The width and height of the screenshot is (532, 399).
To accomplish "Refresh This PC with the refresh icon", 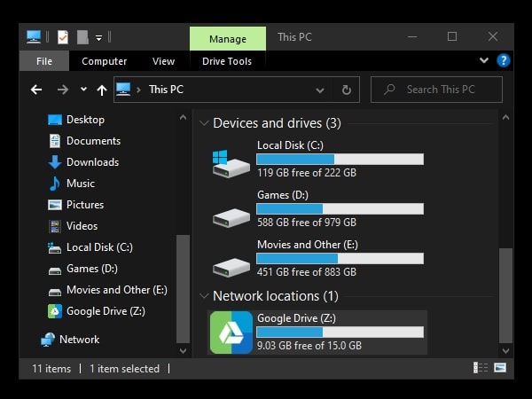I will coord(347,90).
